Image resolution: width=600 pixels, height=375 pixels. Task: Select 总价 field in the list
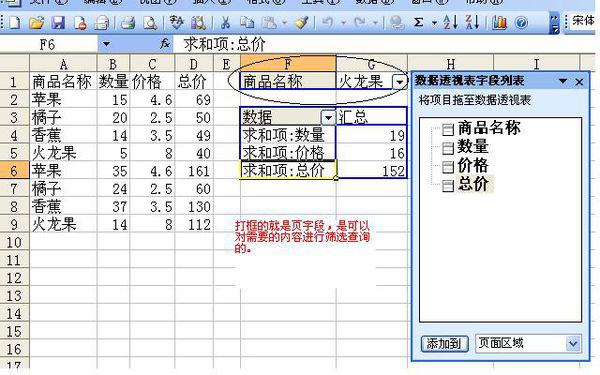[x=473, y=184]
